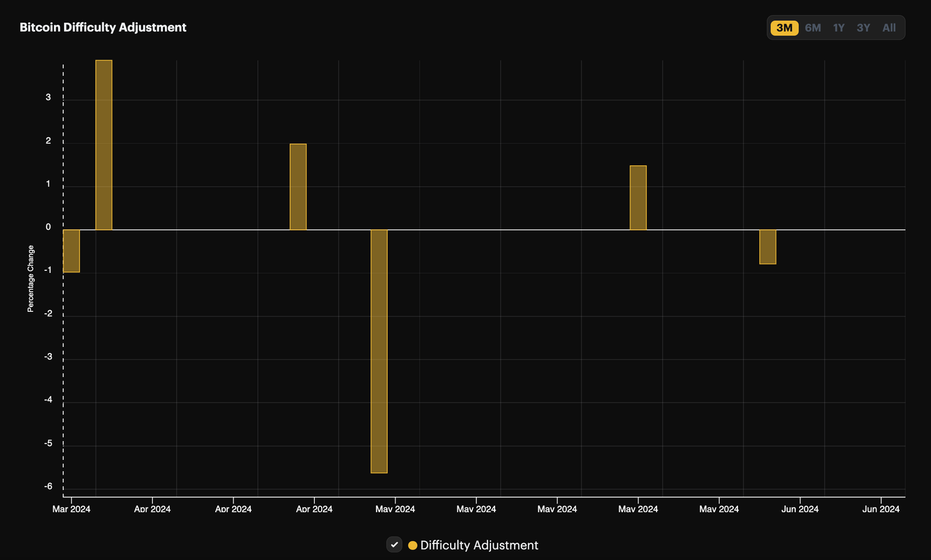This screenshot has height=560, width=931.
Task: Select the All time range option
Action: pos(889,28)
